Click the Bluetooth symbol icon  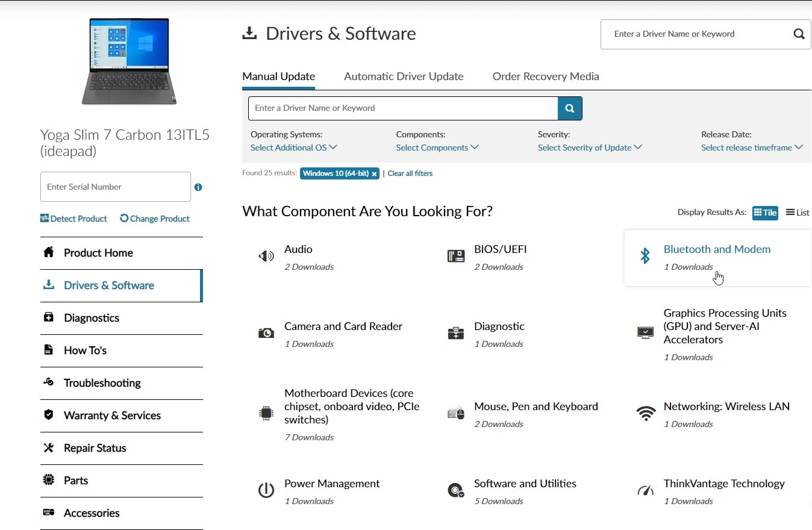click(645, 256)
